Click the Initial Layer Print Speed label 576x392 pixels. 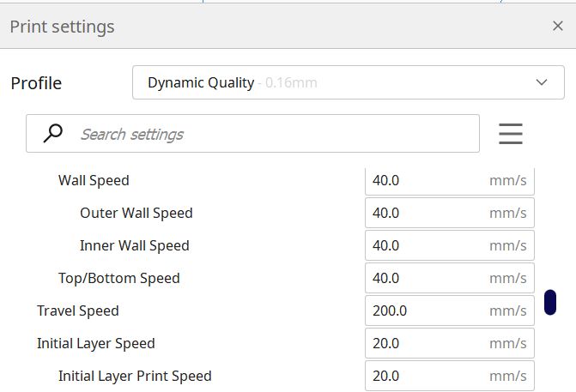(x=135, y=377)
